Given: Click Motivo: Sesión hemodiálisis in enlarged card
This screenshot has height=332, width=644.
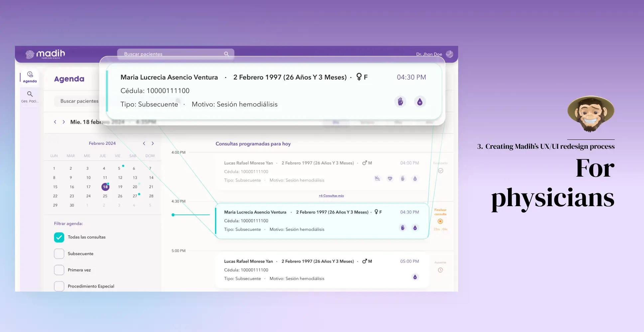Looking at the screenshot, I should [235, 104].
